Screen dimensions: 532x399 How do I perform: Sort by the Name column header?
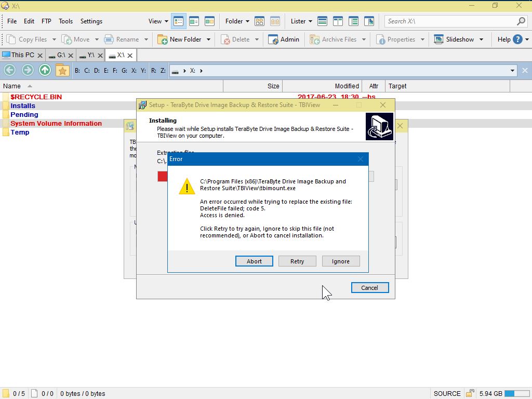tap(112, 86)
